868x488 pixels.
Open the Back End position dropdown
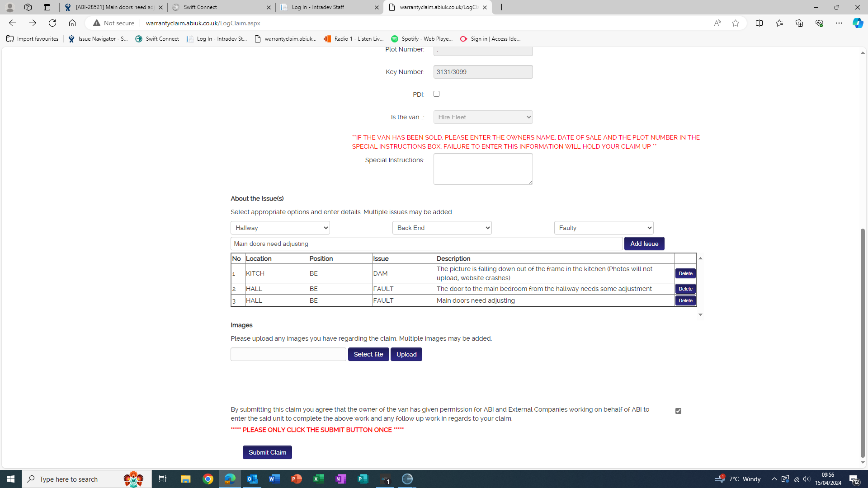442,228
